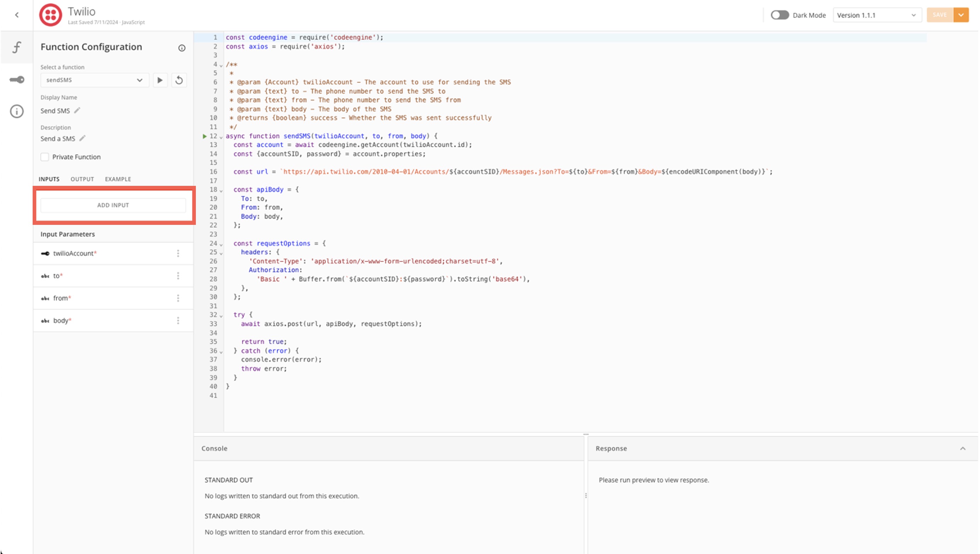Click the Twilio logo icon in the header
This screenshot has height=554, width=980.
tap(50, 15)
